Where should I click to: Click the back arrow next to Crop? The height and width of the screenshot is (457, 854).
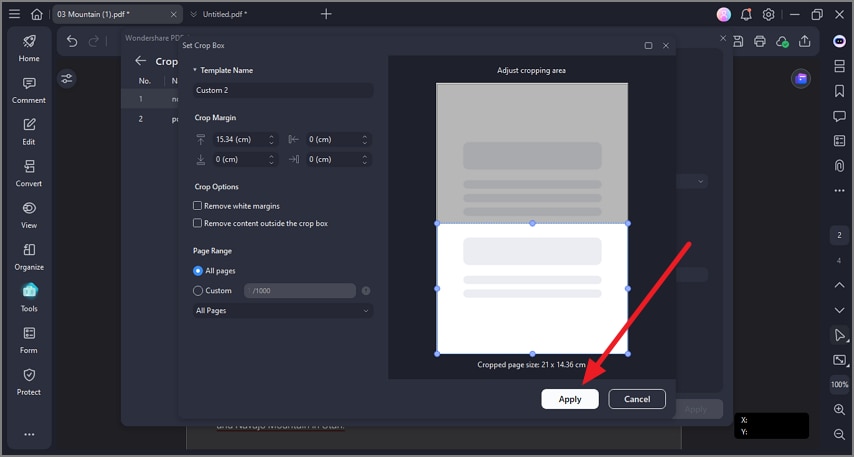tap(141, 61)
